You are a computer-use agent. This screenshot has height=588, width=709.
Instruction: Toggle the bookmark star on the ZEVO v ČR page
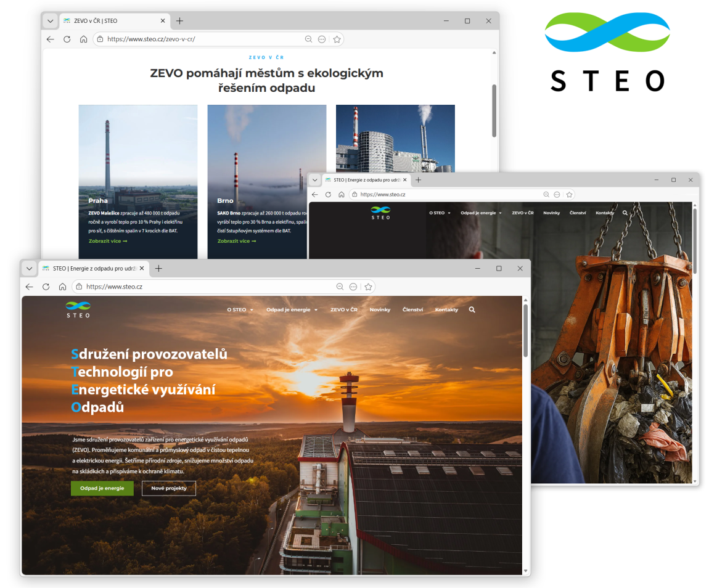pyautogui.click(x=337, y=39)
